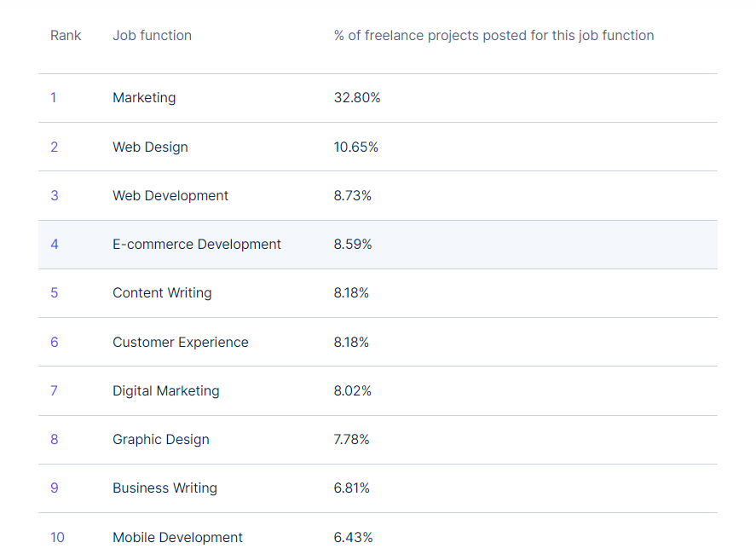Click rank number 10 link
This screenshot has height=560, width=756.
pos(57,537)
